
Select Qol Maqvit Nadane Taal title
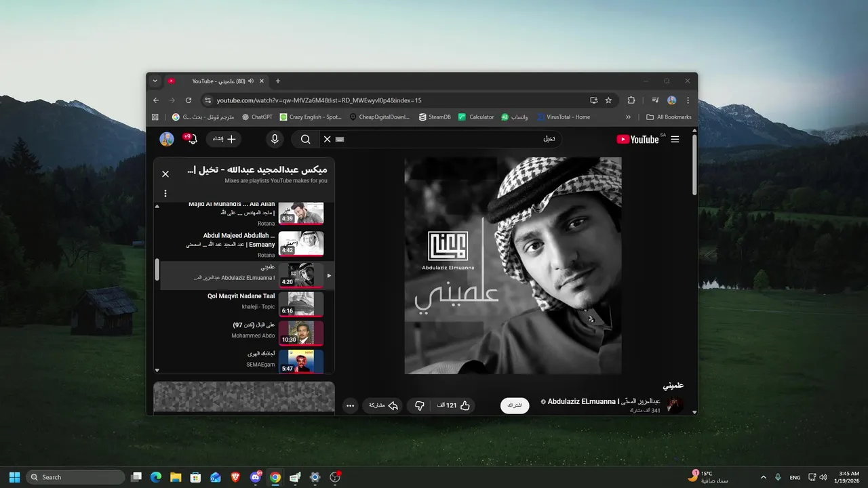pos(241,296)
